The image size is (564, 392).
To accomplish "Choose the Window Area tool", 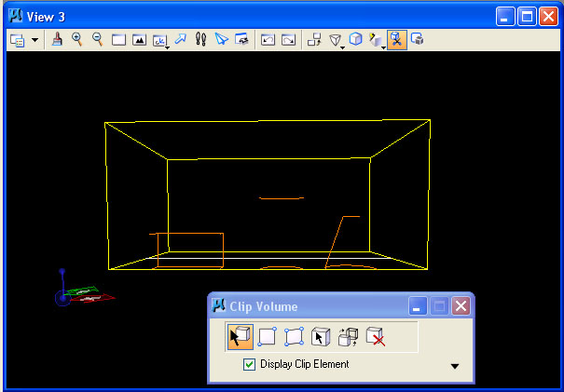I will tap(118, 40).
